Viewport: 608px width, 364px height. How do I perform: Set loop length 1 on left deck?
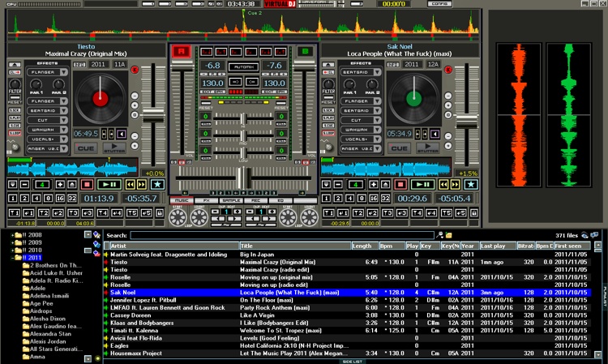click(13, 199)
